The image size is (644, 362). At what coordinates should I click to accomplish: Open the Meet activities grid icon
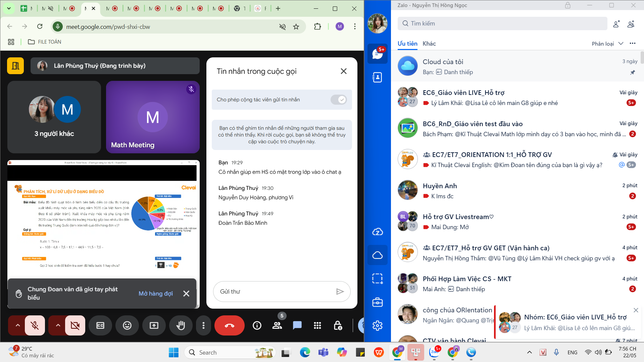[317, 325]
